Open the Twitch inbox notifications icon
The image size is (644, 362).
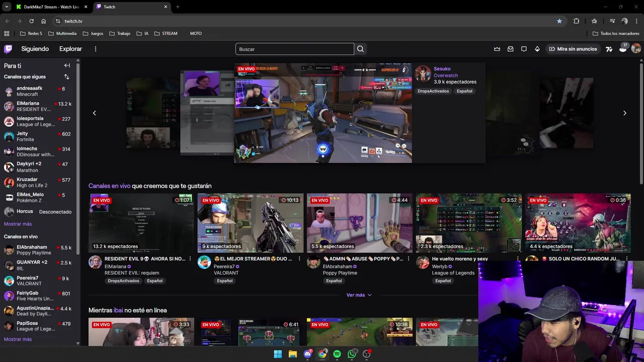[x=510, y=49]
